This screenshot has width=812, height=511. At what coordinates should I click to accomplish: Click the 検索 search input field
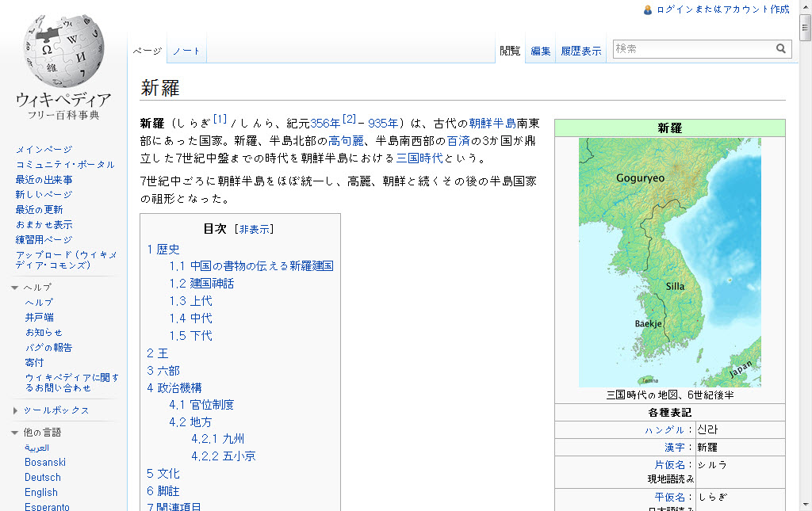click(x=692, y=49)
